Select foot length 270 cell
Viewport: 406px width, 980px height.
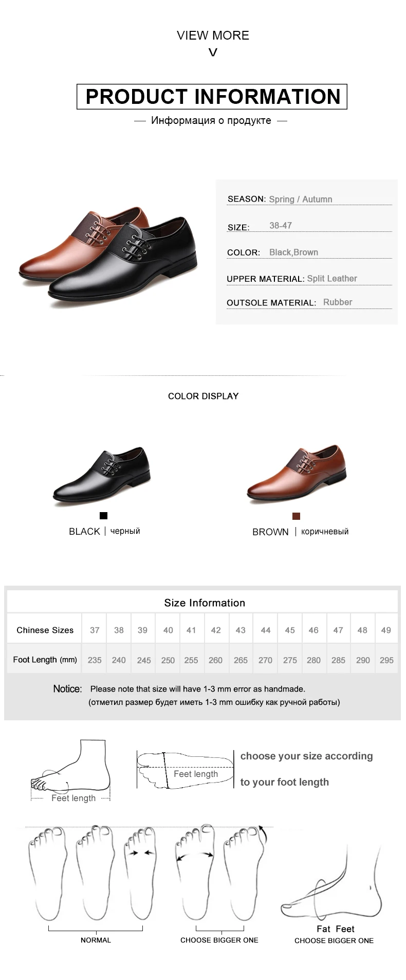pyautogui.click(x=265, y=660)
